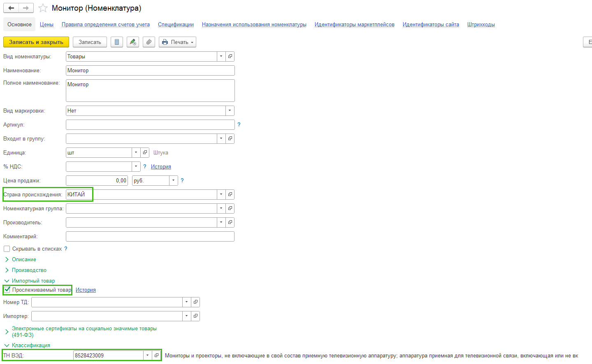Click the Записать button
Viewport: 592px width, 364px height.
pos(90,42)
